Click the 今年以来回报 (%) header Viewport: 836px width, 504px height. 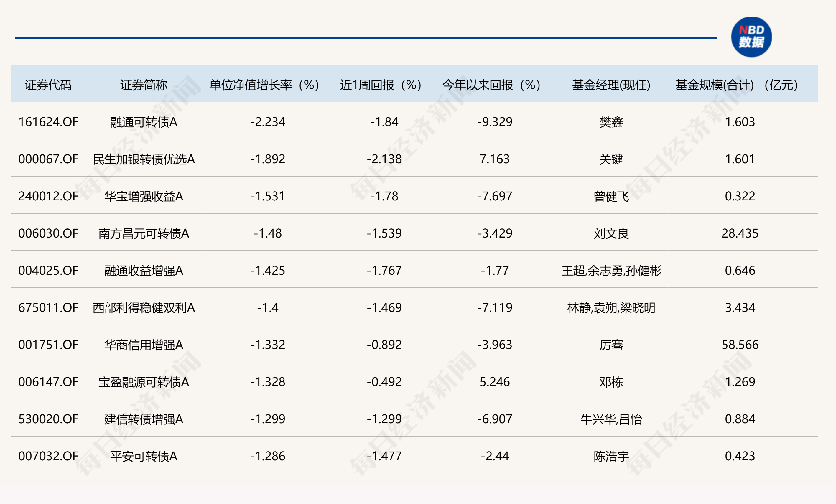point(491,85)
